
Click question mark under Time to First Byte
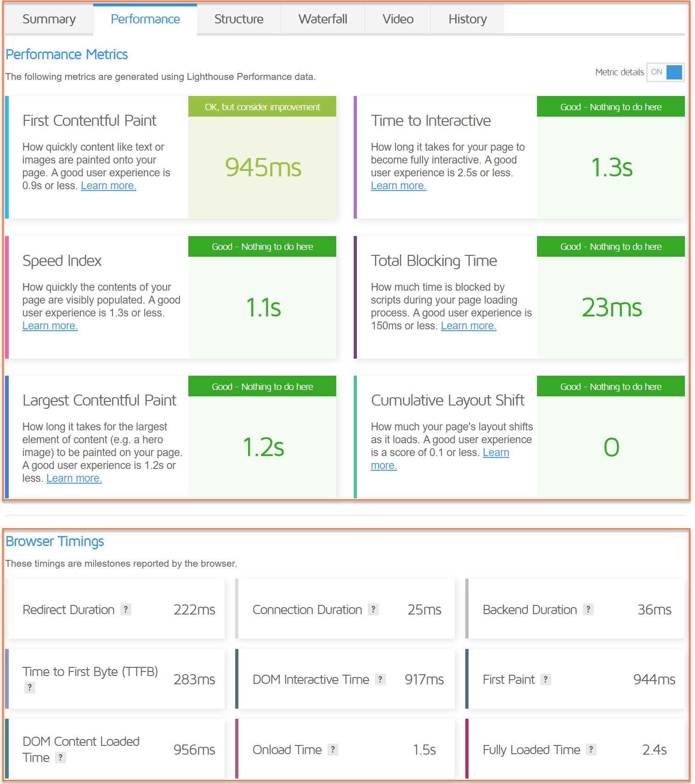coord(29,688)
